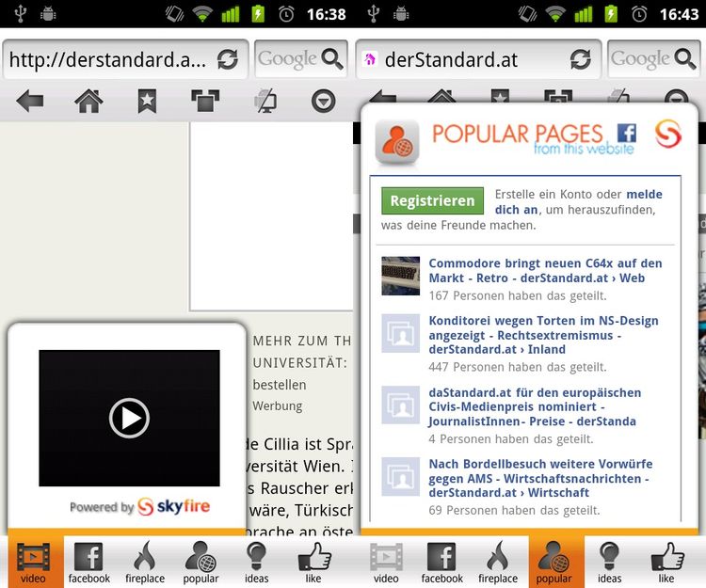This screenshot has width=706, height=588.
Task: Expand the circled down-arrow menu
Action: [x=324, y=101]
